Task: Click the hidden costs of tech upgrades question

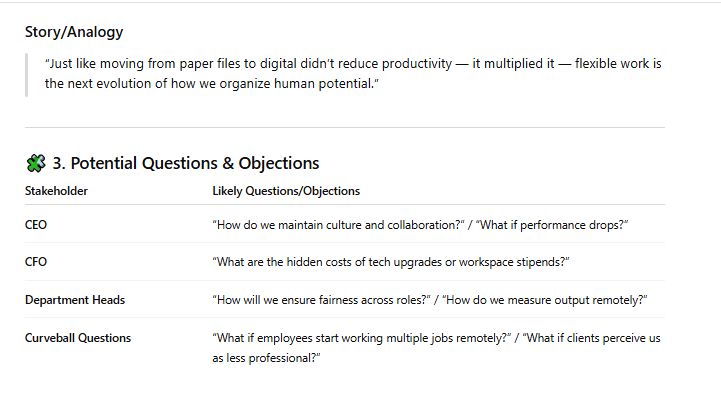Action: point(391,262)
